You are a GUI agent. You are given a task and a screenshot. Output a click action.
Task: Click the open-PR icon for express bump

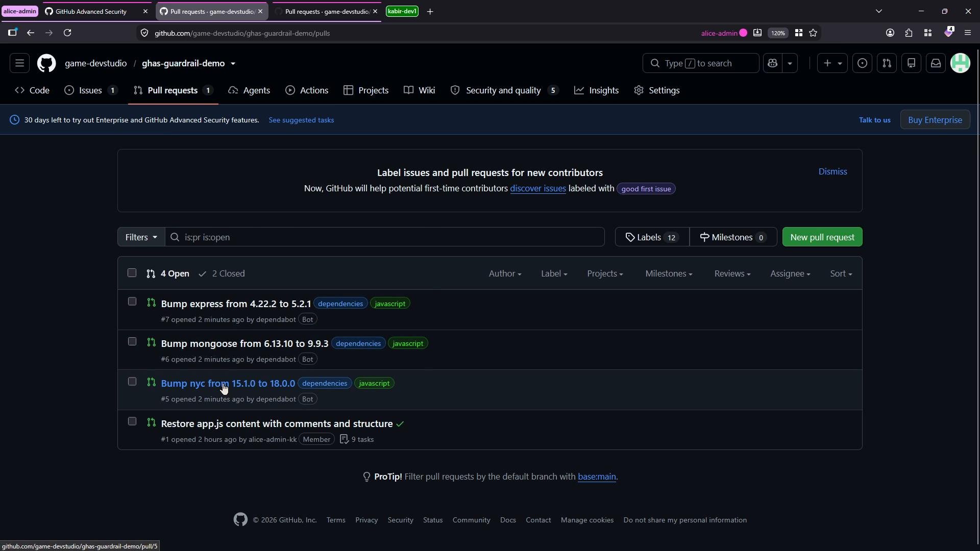pyautogui.click(x=151, y=303)
